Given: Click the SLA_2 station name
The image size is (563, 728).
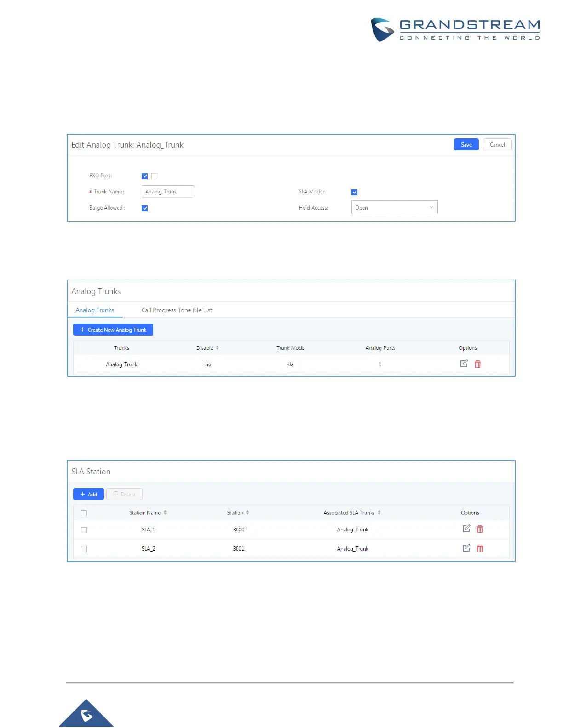Looking at the screenshot, I should [x=148, y=549].
